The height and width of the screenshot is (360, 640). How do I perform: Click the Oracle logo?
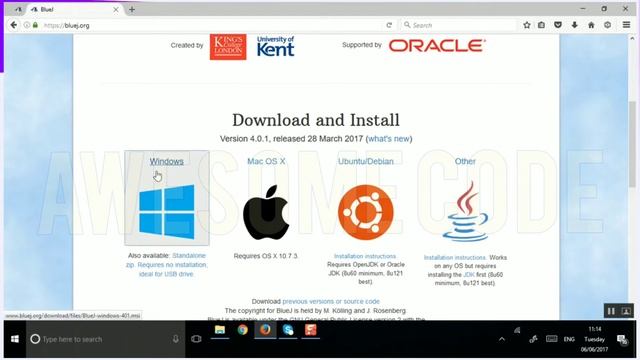pos(437,45)
